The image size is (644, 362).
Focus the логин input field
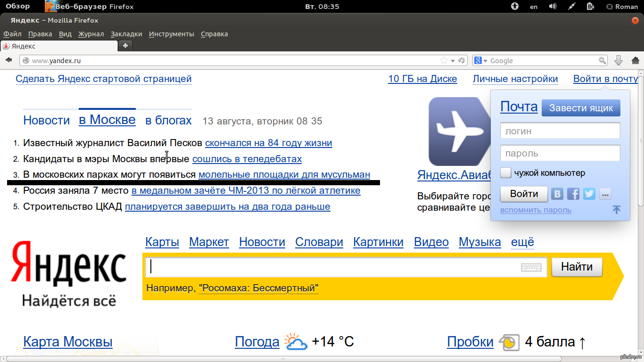(560, 131)
